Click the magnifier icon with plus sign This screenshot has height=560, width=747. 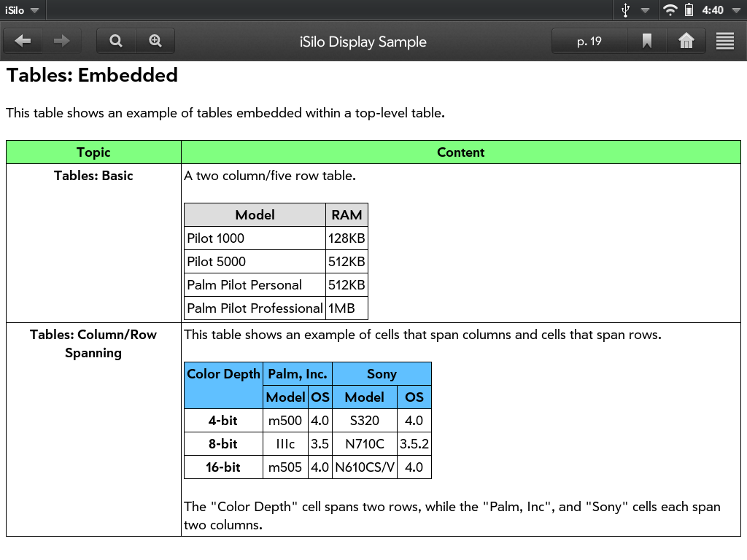(155, 42)
